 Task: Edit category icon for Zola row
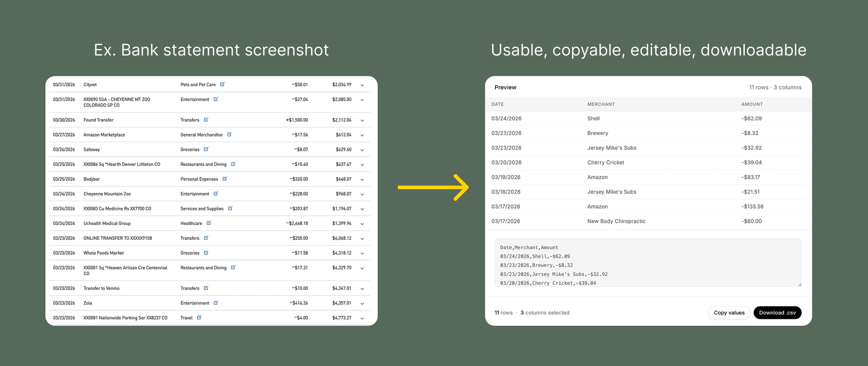click(216, 303)
